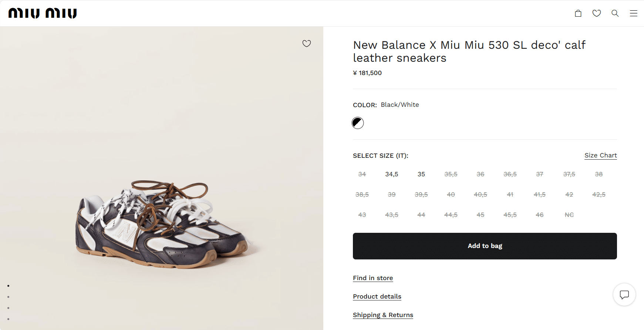644x330 pixels.
Task: Open the hamburger menu icon
Action: click(x=634, y=13)
